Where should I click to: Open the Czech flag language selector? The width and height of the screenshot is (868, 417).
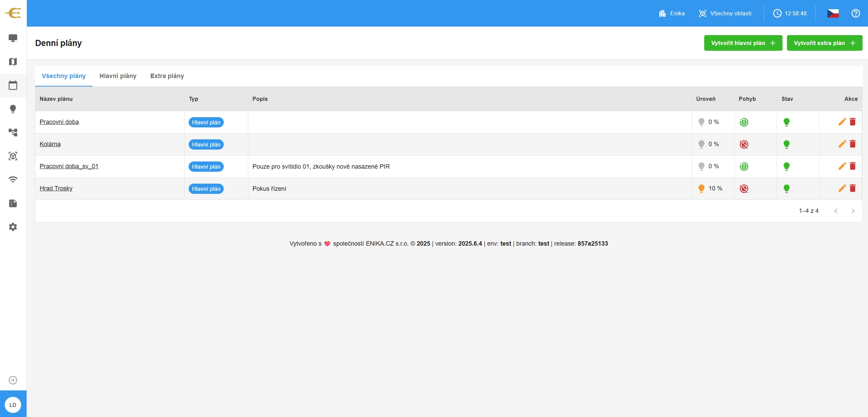point(833,13)
